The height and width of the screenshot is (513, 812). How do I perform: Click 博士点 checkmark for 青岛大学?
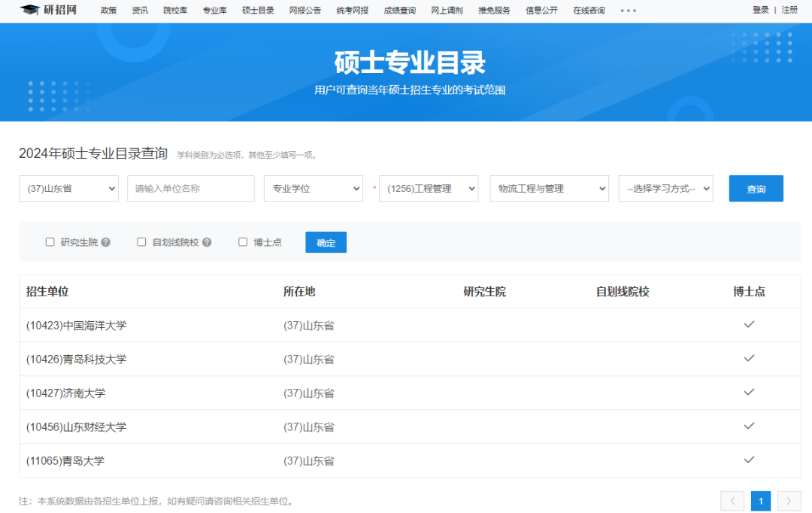(749, 460)
